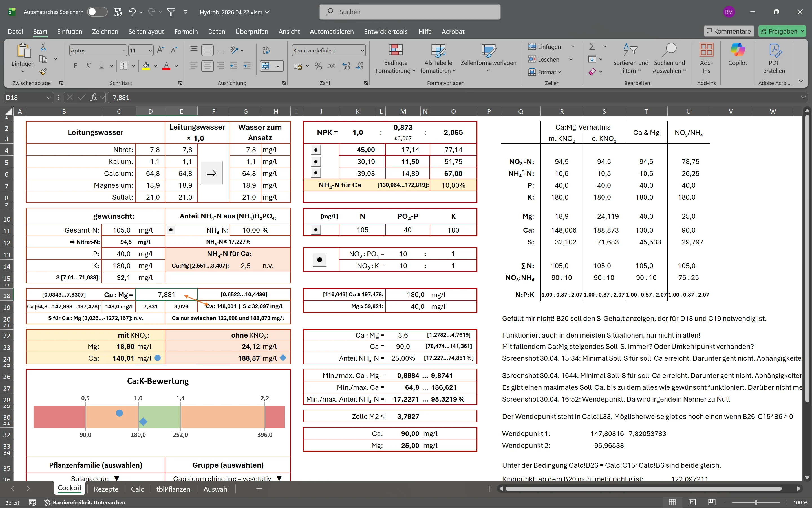Viewport: 812px width, 508px height.
Task: Switch to page layout view in status bar
Action: click(x=692, y=502)
